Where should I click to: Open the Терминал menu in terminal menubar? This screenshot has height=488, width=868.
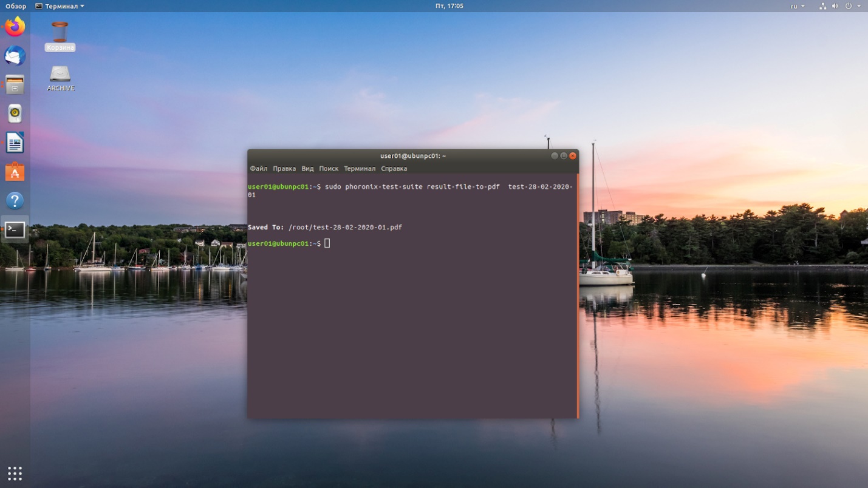[360, 169]
